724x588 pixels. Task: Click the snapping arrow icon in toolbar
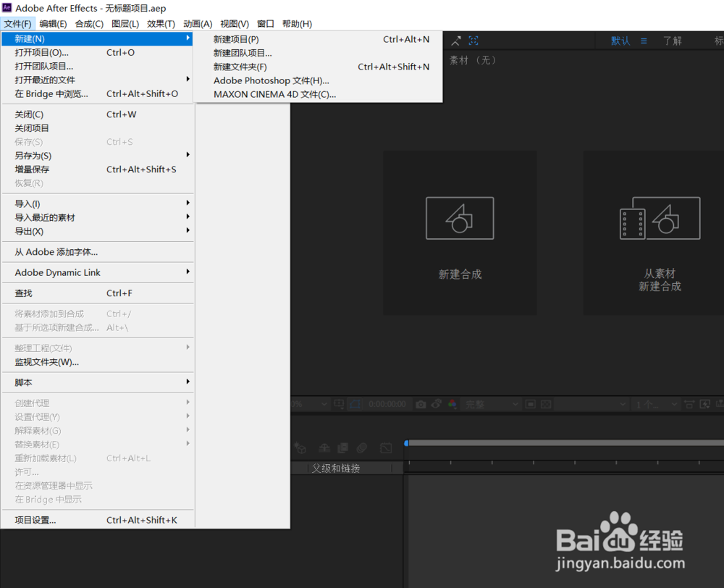(455, 41)
